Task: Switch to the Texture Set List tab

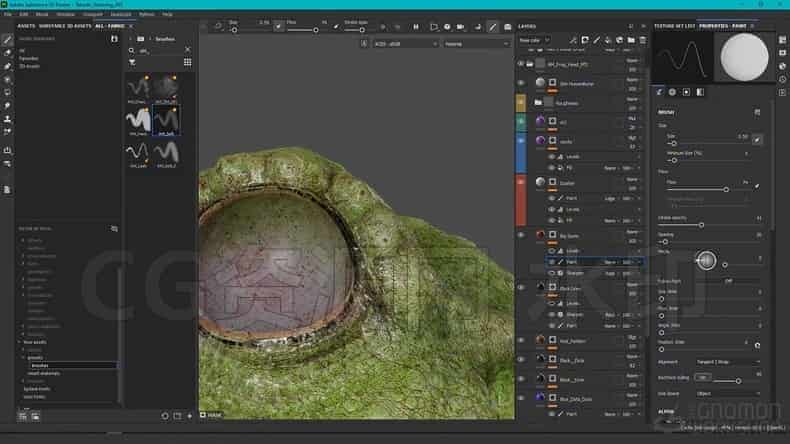Action: click(x=674, y=26)
